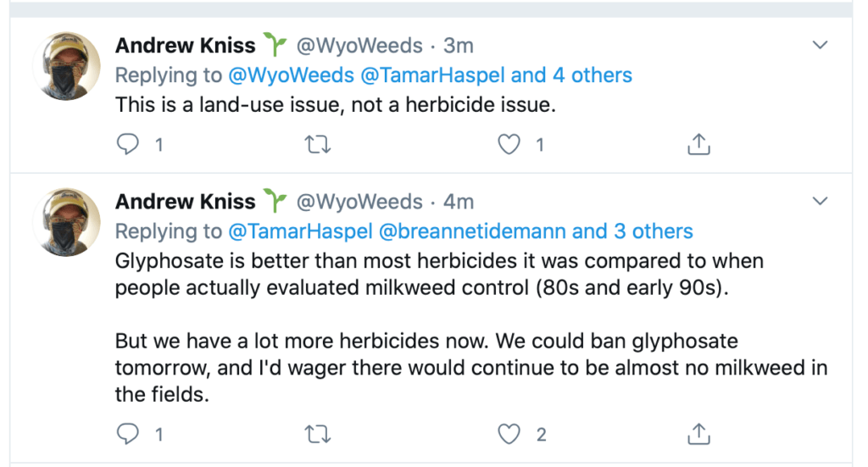Viewport: 868px width, 467px height.
Task: Reply to the land-use issue tweet
Action: coord(127,146)
